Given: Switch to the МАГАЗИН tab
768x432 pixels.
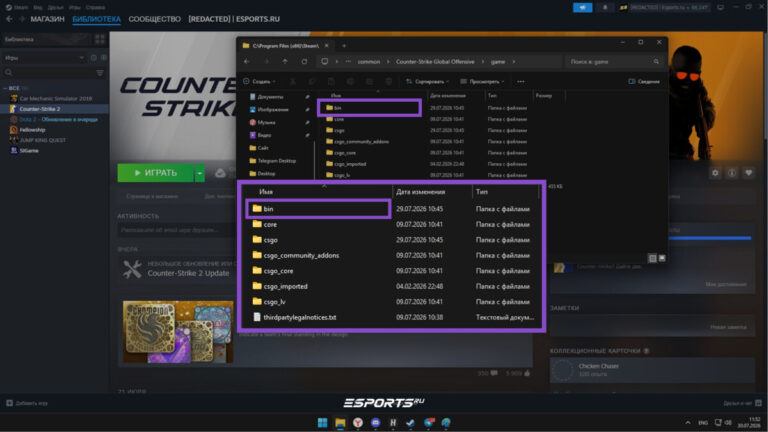Looking at the screenshot, I should [48, 19].
